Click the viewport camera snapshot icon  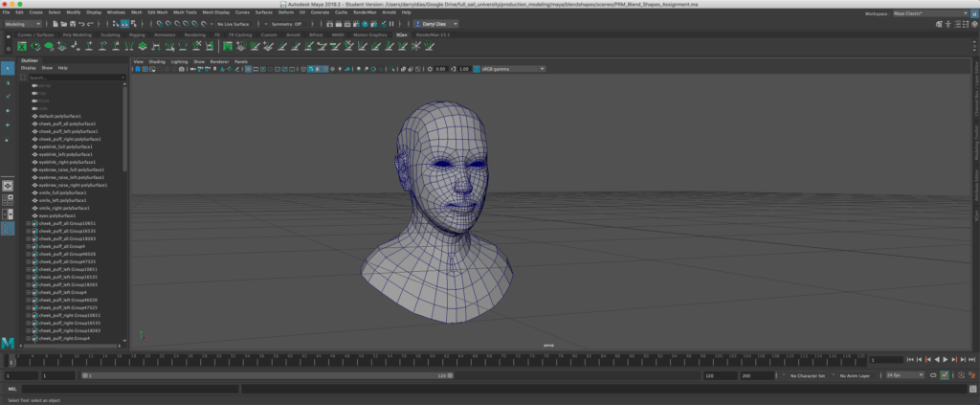pyautogui.click(x=181, y=69)
